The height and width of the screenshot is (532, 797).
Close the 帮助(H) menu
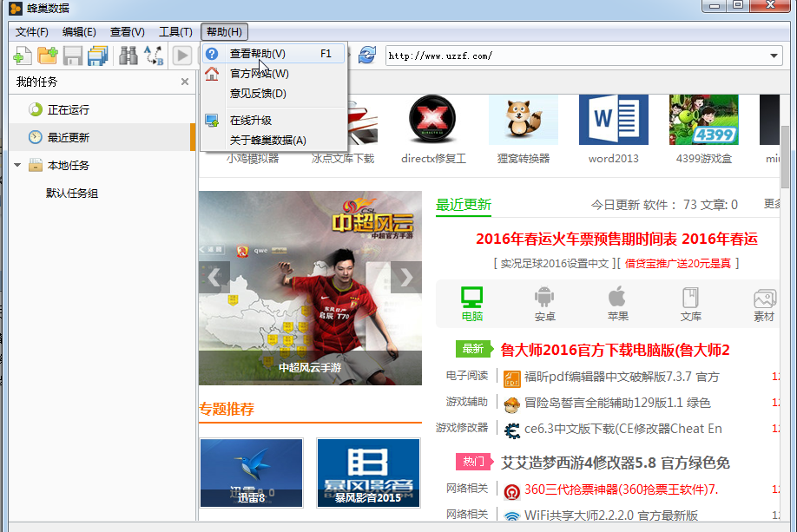click(224, 32)
